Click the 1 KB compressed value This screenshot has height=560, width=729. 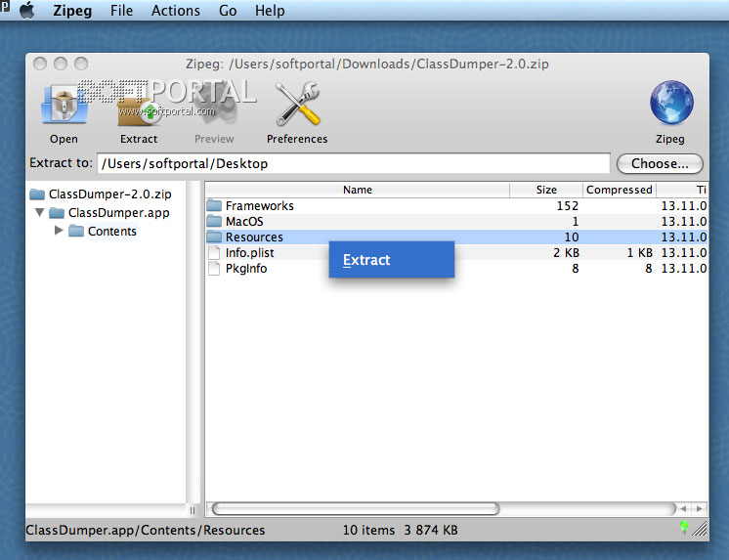[x=639, y=253]
